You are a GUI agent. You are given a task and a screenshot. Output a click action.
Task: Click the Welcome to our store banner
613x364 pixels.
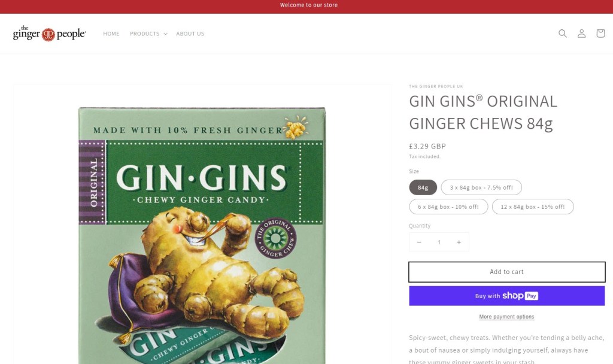(x=309, y=5)
